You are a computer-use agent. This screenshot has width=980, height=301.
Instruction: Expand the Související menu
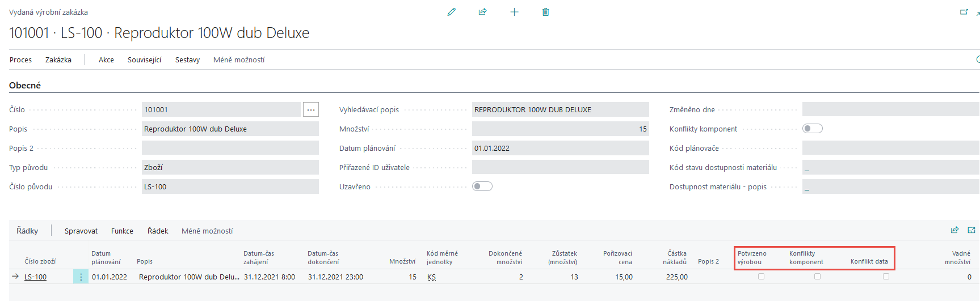144,60
